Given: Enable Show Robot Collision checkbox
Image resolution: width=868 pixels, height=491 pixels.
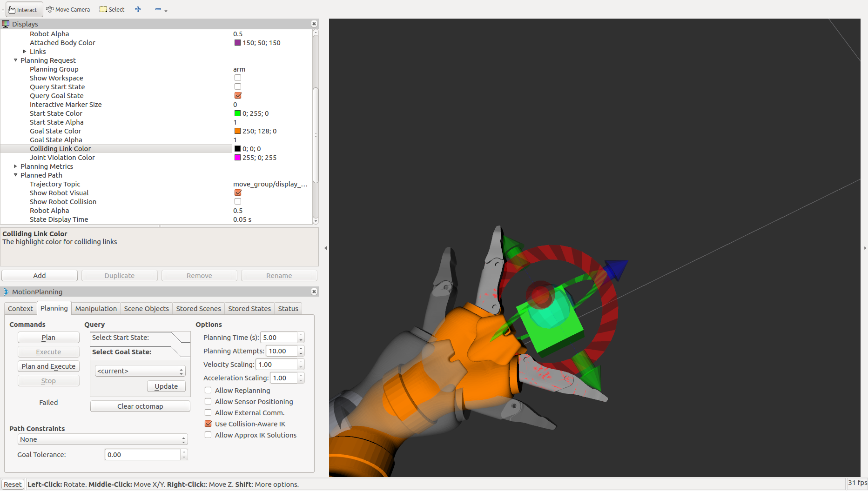Looking at the screenshot, I should point(238,201).
